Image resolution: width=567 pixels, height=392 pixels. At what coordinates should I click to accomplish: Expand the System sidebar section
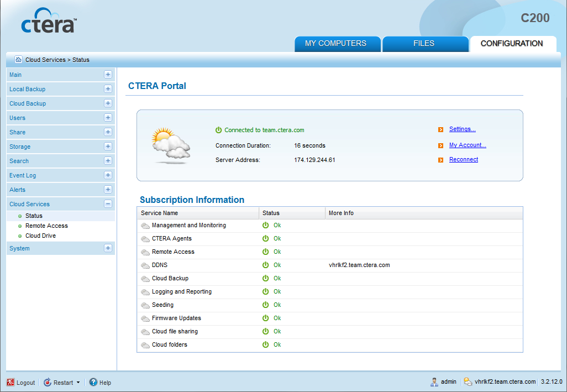pos(108,248)
